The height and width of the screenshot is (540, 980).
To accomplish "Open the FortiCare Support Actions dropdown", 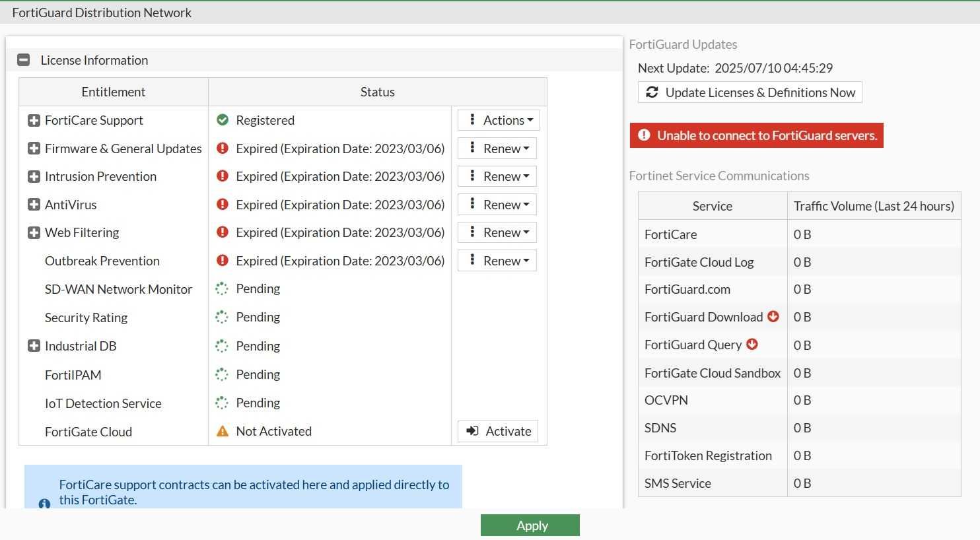I will [499, 120].
